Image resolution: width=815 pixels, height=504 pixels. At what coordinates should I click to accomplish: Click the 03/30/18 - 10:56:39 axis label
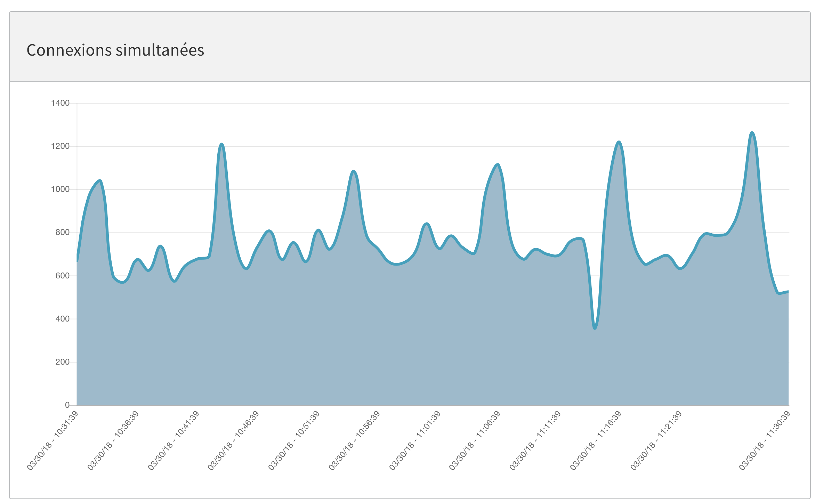pos(354,440)
